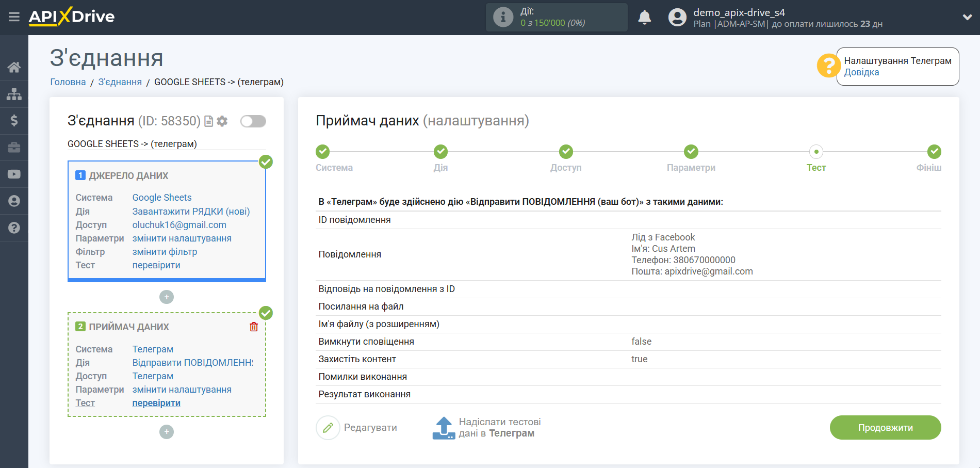The width and height of the screenshot is (980, 468).
Task: Click the actions usage progress indicator
Action: click(x=556, y=18)
